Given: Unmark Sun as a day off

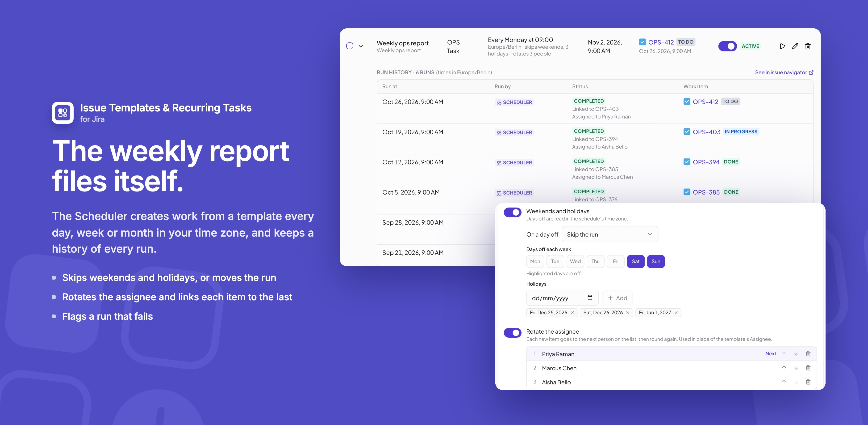Looking at the screenshot, I should [656, 261].
